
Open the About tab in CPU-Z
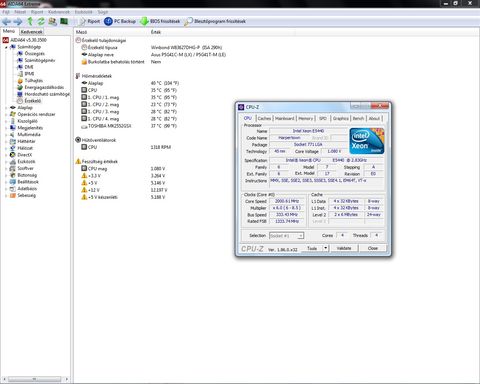pyautogui.click(x=374, y=118)
